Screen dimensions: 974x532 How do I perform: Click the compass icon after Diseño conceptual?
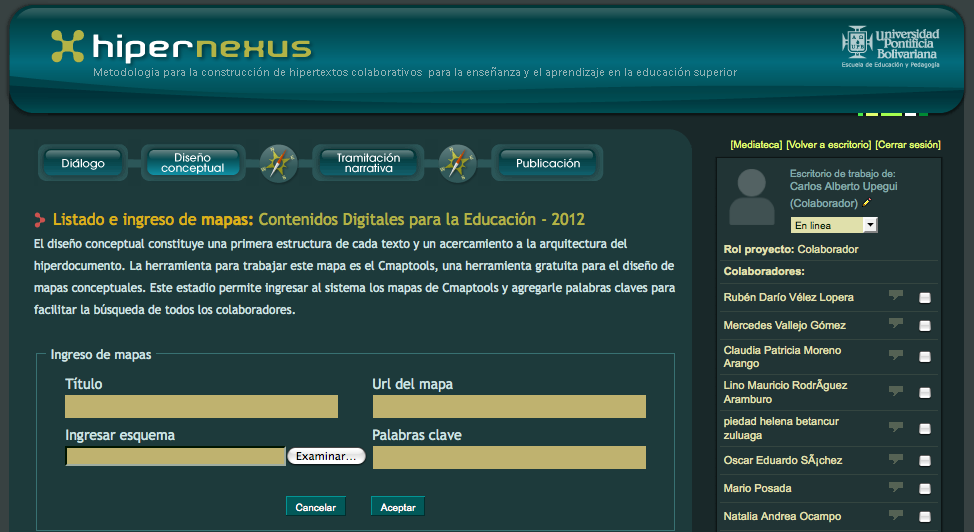(x=278, y=163)
